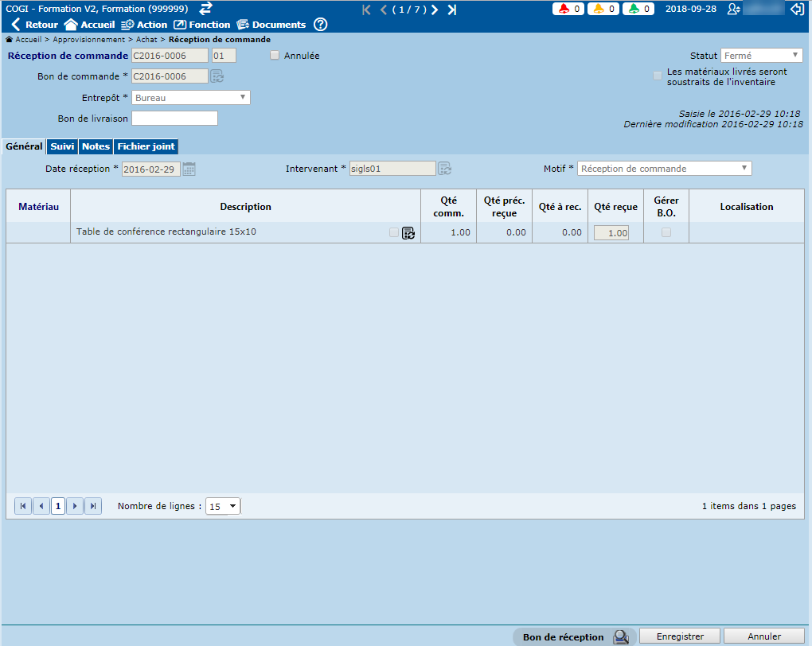This screenshot has width=812, height=646.
Task: Click into the Bon de livraison field
Action: [174, 119]
